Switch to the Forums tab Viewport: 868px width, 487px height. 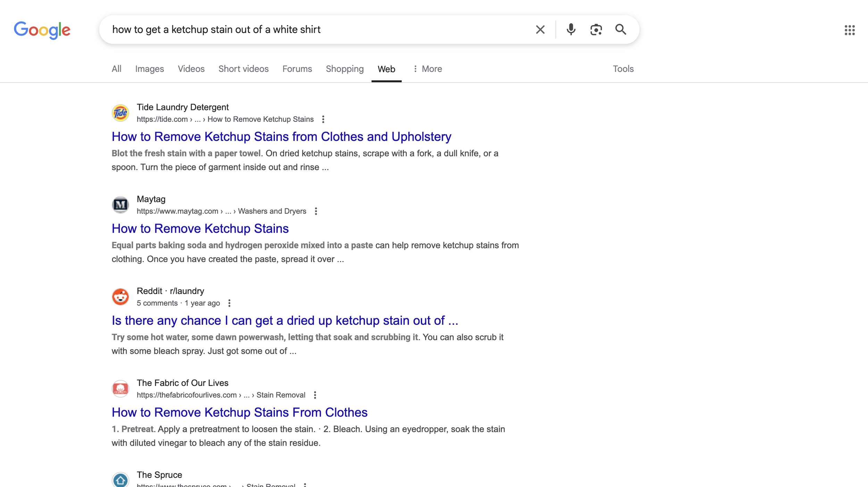297,69
